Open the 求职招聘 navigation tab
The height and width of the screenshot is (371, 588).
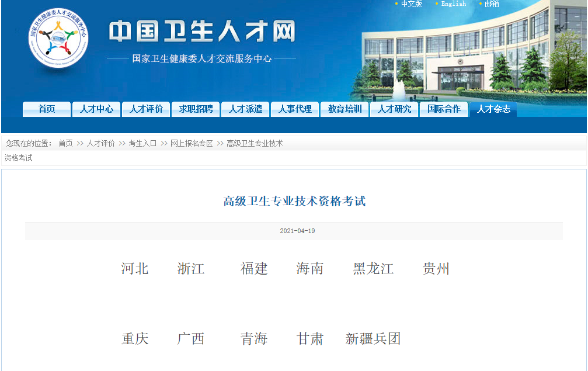pyautogui.click(x=196, y=109)
